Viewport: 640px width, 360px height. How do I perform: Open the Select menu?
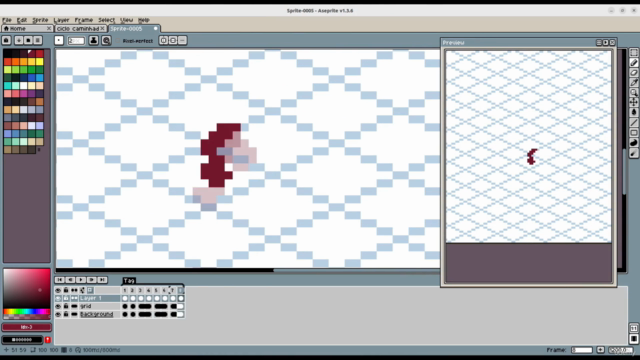(x=106, y=20)
